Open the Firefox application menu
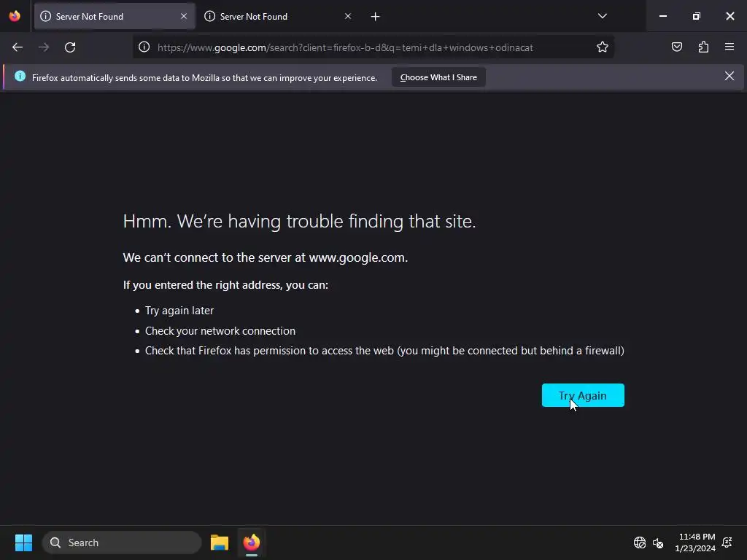 click(x=729, y=47)
